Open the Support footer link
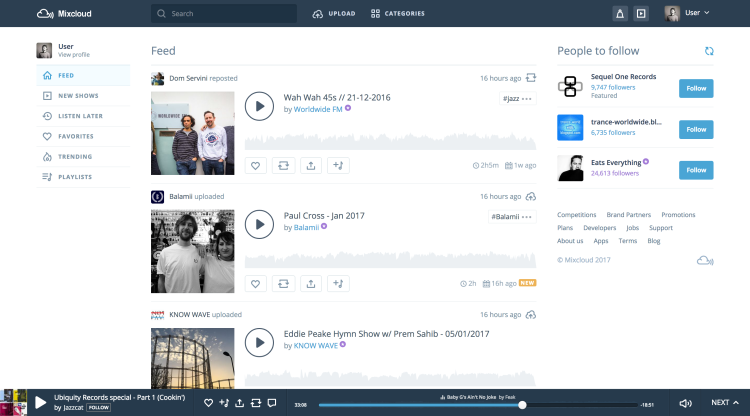The image size is (750, 416). click(x=661, y=228)
